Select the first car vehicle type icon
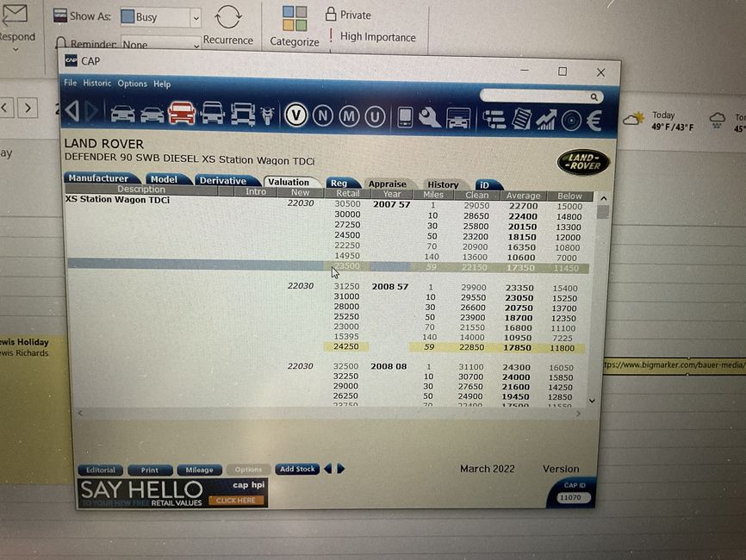Screen dimensions: 746x560 pos(122,114)
